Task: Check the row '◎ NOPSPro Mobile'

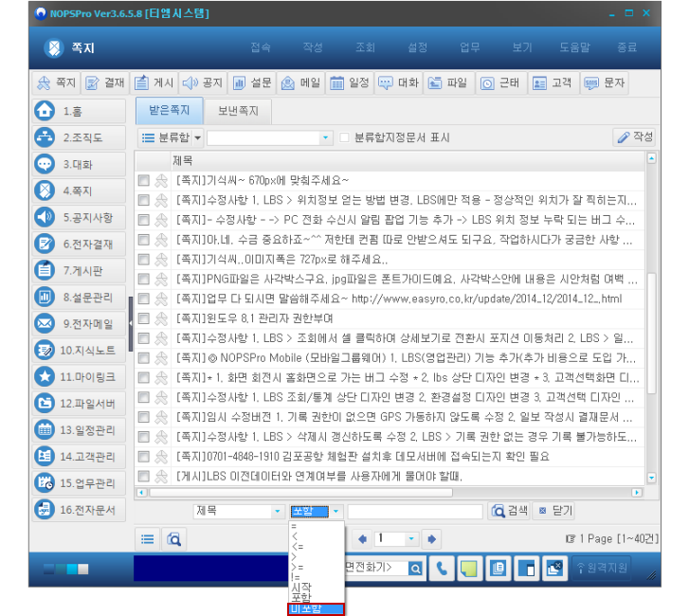Action: tap(144, 357)
